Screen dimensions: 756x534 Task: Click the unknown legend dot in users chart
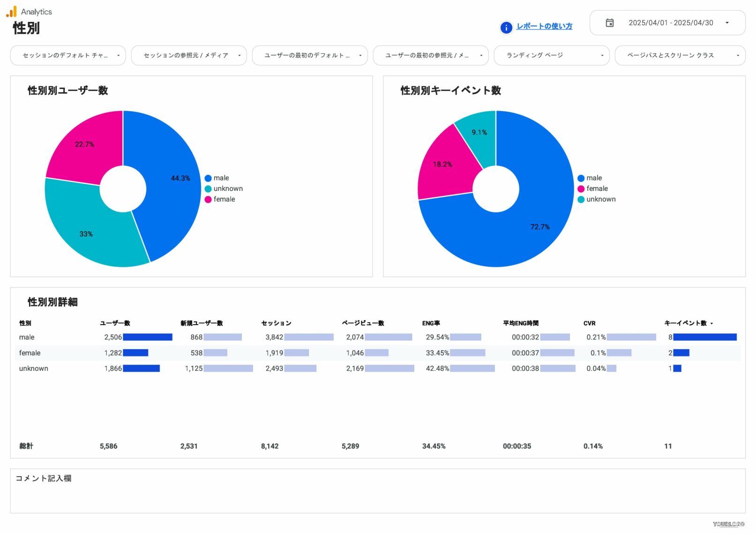(x=208, y=189)
